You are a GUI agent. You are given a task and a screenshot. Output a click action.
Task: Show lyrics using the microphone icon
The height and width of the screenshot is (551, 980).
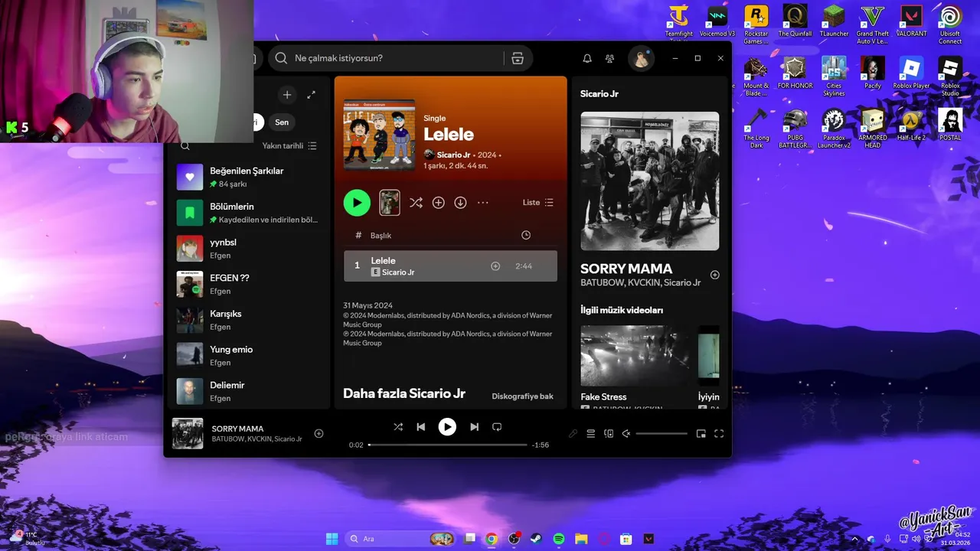(x=573, y=434)
